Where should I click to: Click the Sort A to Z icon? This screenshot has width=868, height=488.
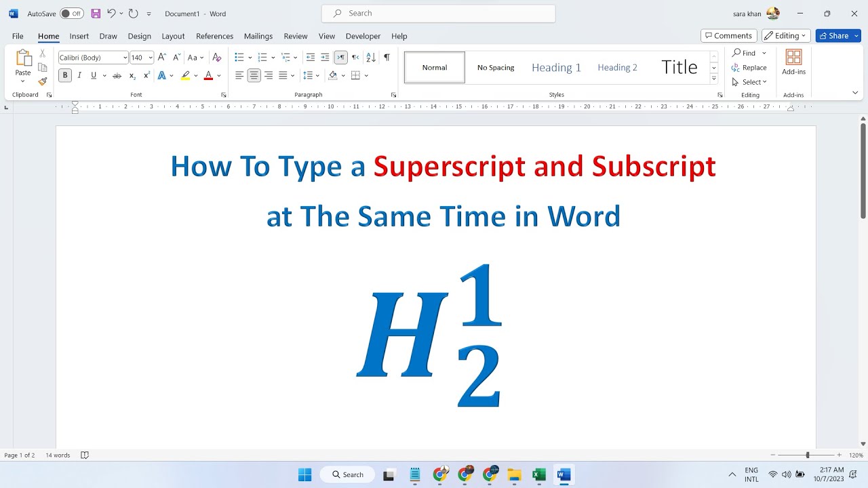click(371, 58)
